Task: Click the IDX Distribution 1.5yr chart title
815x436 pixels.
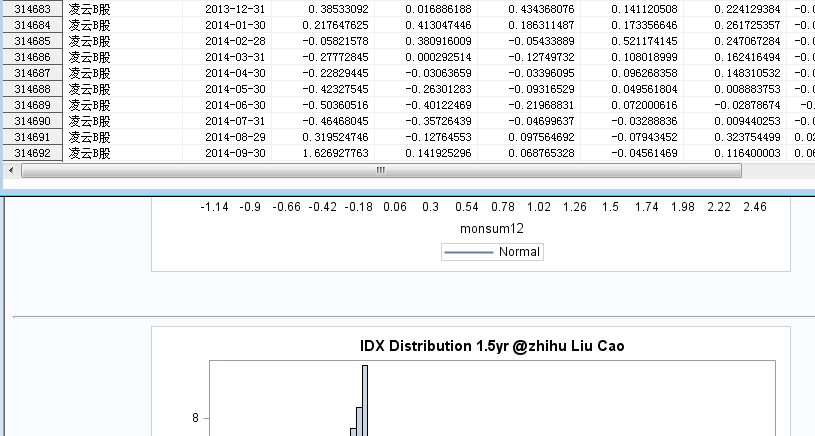Action: 492,346
